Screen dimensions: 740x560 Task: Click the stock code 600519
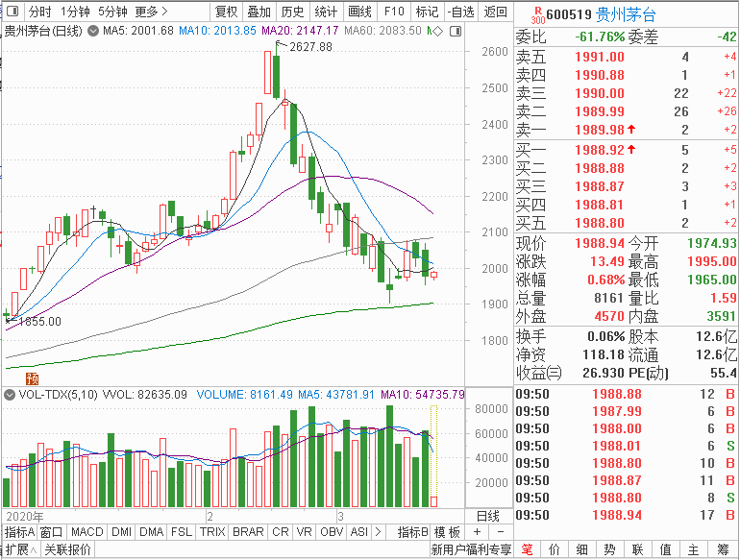coord(569,15)
